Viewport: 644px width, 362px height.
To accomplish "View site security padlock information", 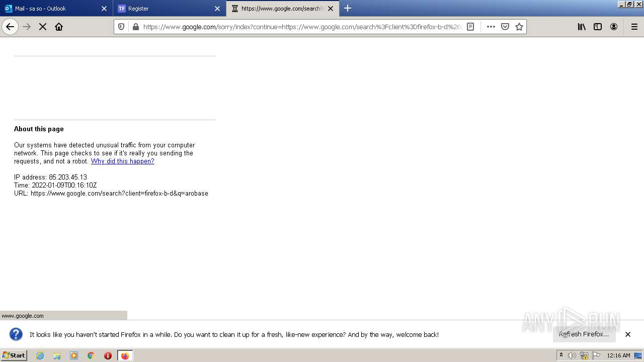I will 135,27.
